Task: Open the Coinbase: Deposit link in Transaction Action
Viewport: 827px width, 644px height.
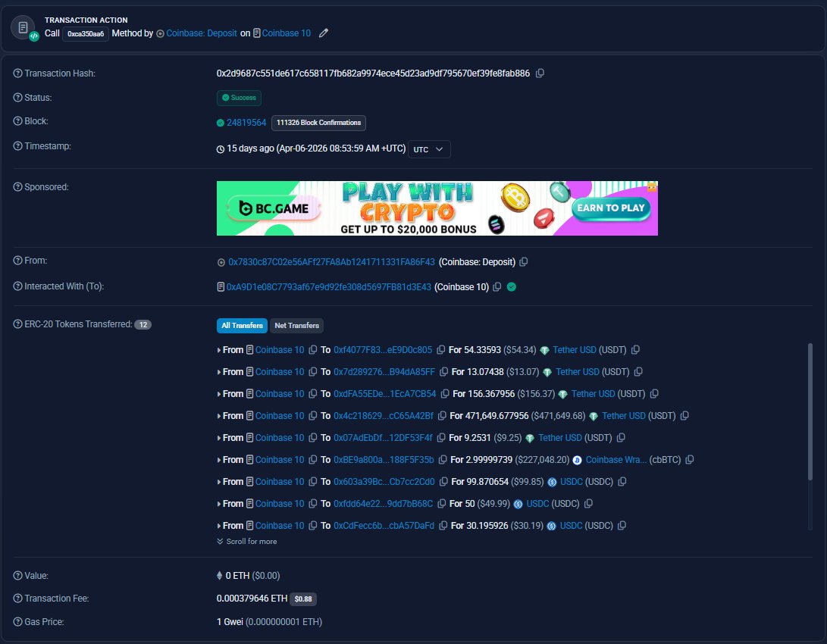Action: 202,33
